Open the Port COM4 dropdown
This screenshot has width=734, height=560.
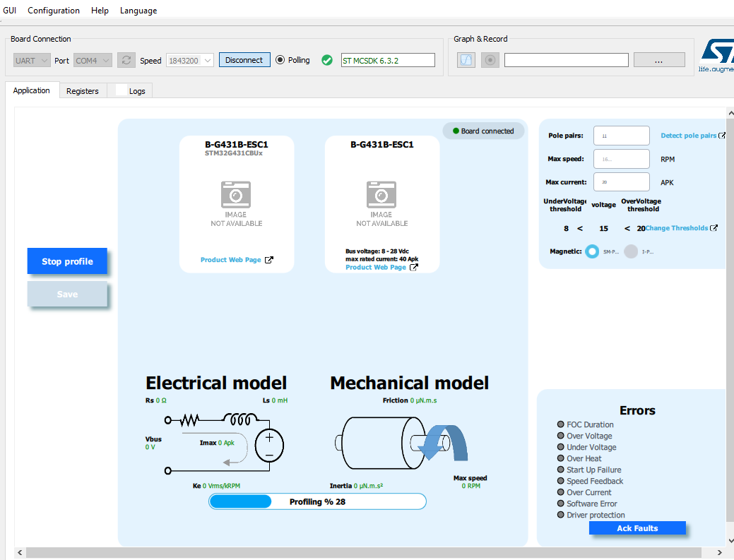[91, 60]
